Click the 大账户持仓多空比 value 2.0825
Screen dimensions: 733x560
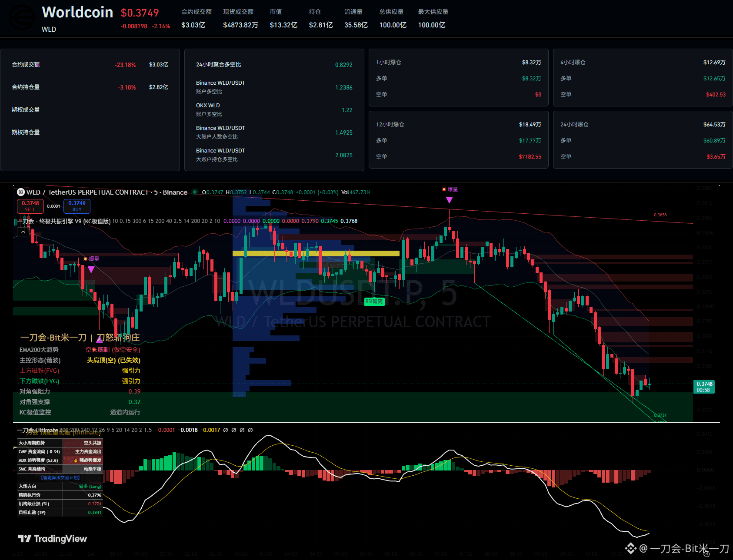coord(344,155)
